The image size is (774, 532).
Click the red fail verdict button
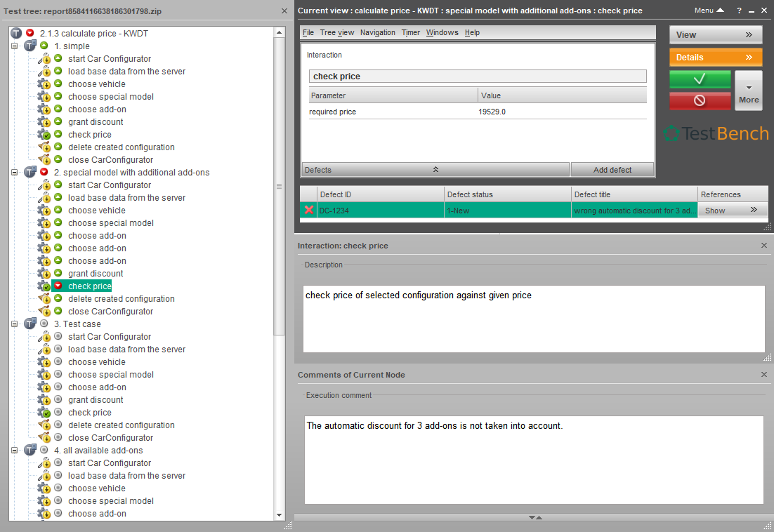pyautogui.click(x=700, y=100)
